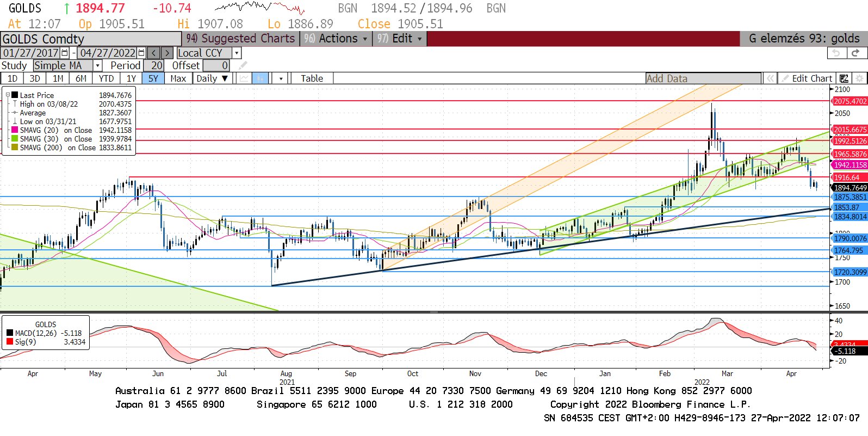Click the 1720.3099 support level label
This screenshot has height=436, width=868.
click(850, 272)
